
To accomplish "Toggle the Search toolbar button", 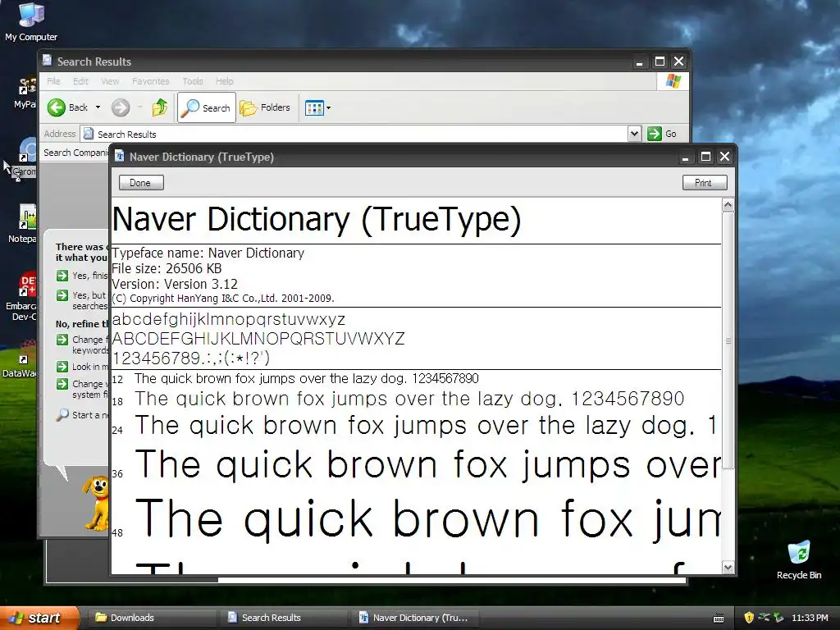I will pyautogui.click(x=206, y=107).
